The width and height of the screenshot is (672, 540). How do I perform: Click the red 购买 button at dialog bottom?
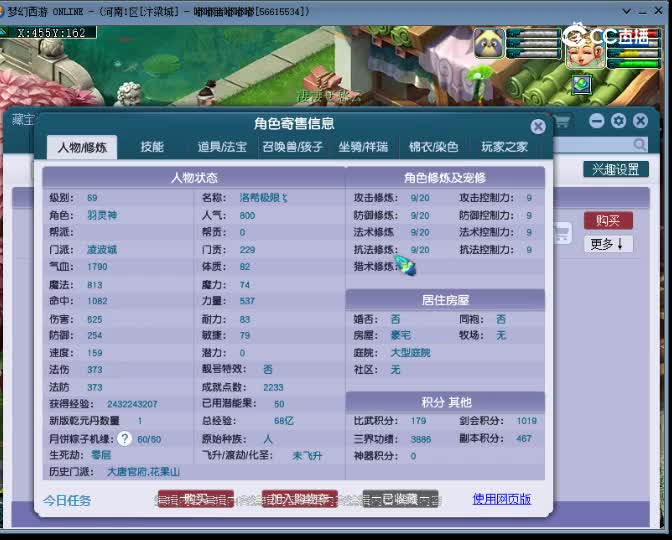[196, 499]
